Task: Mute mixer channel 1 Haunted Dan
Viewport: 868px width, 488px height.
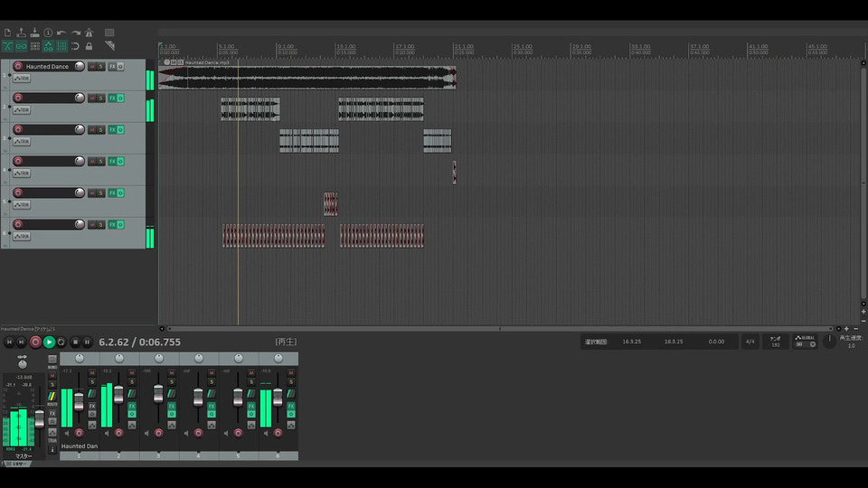Action: pos(92,373)
